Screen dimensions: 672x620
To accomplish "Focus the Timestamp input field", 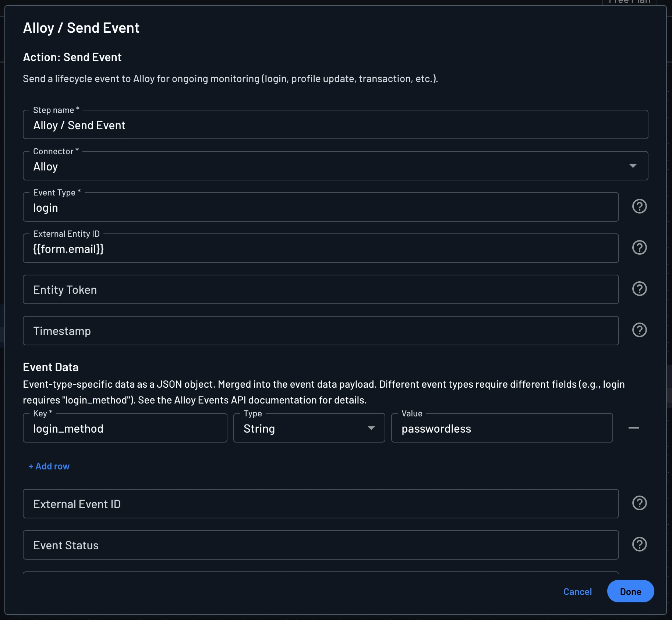I will [x=321, y=331].
